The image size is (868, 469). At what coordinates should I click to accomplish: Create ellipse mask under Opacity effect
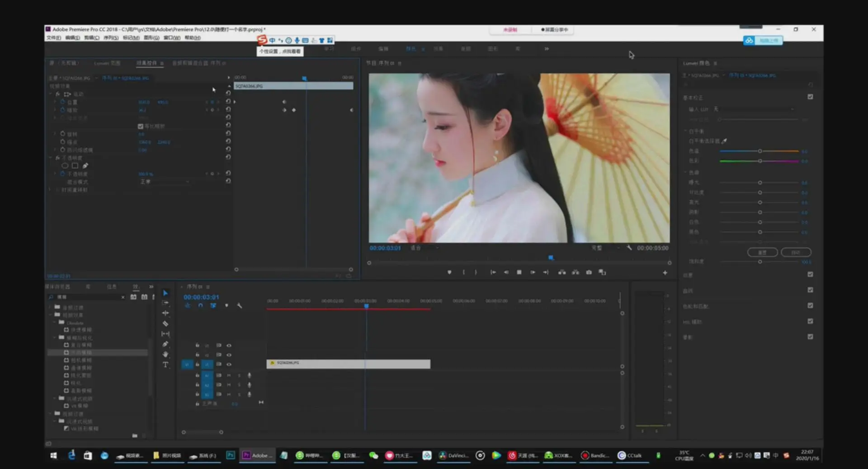[65, 166]
